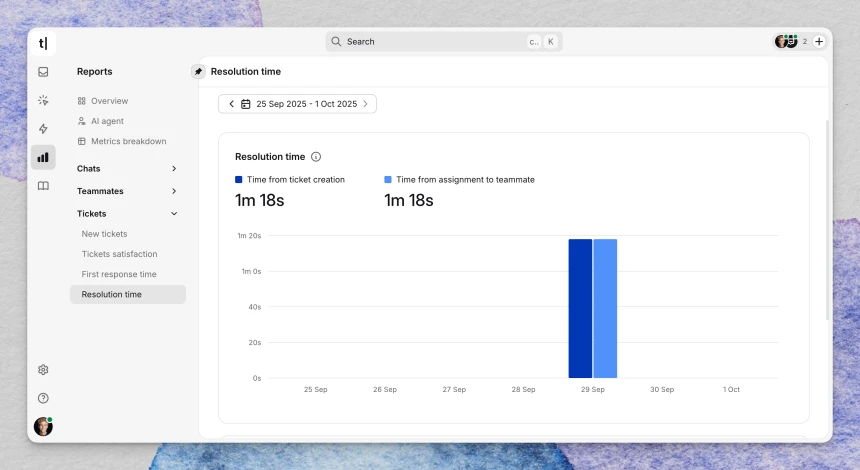Click the 1 Oct axis label
The width and height of the screenshot is (860, 470).
click(731, 389)
